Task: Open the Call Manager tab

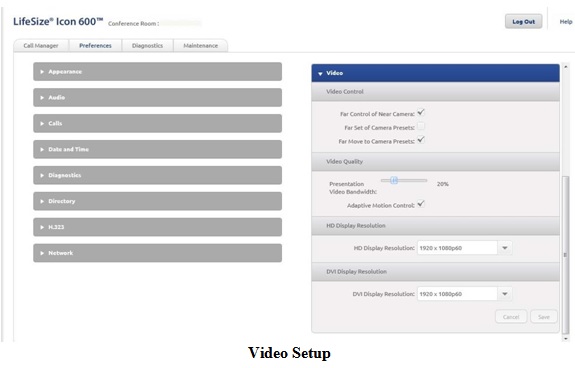Action: point(41,46)
